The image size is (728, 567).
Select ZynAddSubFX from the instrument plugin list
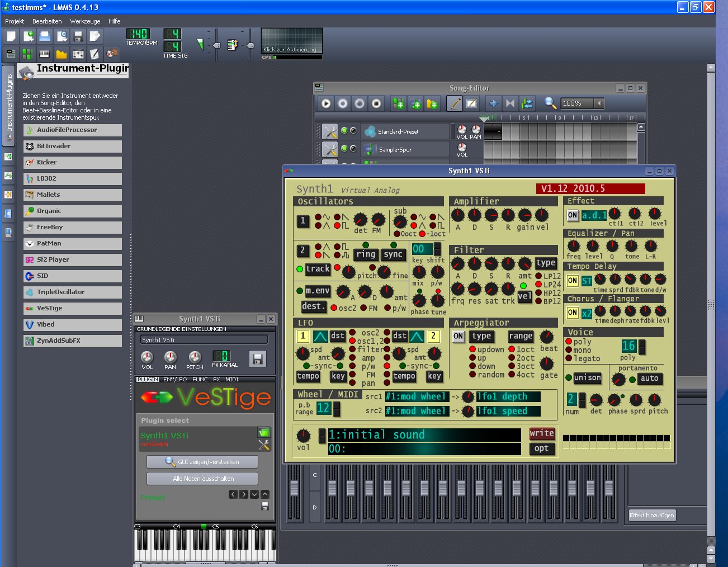coord(73,341)
